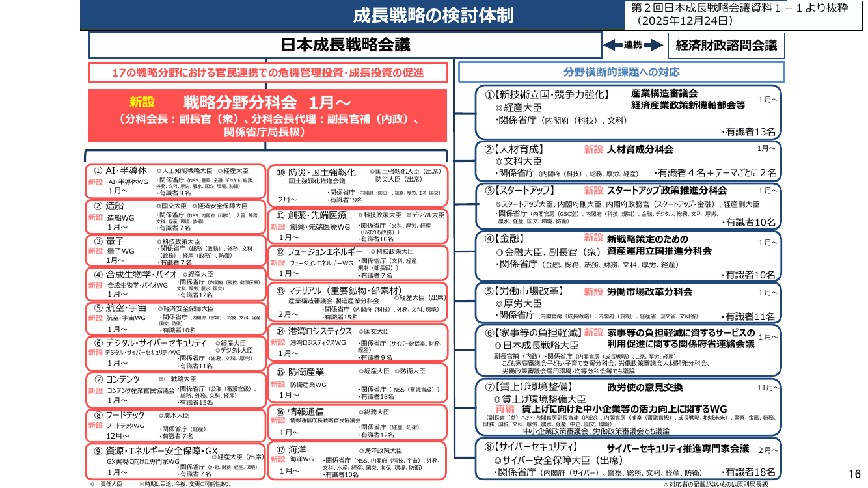Select the "情報通信成長戦略官民協議会" text
Viewport: 868px width, 488px height.
pyautogui.click(x=325, y=420)
